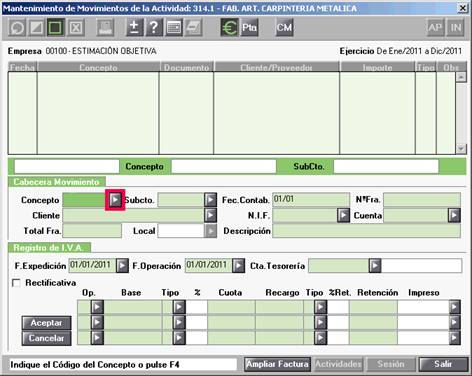This screenshot has height=376, width=472.
Task: Click the circular refresh toolbar icon
Action: pyautogui.click(x=17, y=27)
